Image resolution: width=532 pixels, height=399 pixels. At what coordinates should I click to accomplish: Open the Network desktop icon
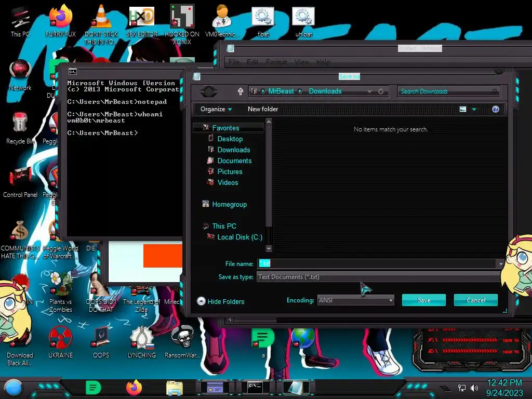[x=20, y=75]
